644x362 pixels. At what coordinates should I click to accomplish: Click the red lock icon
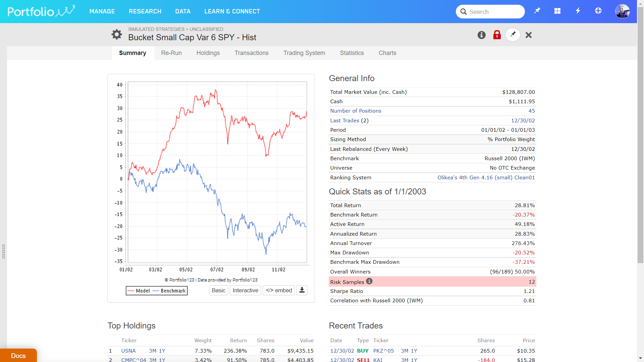point(497,35)
